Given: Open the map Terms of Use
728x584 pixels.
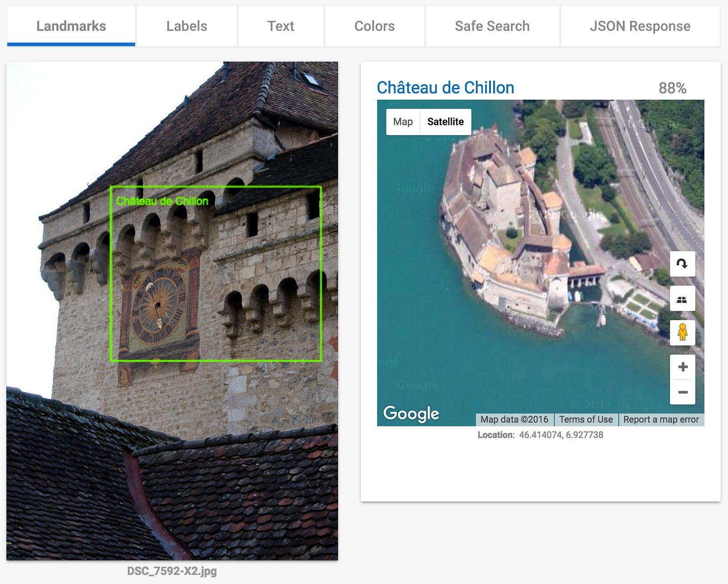Looking at the screenshot, I should [586, 419].
